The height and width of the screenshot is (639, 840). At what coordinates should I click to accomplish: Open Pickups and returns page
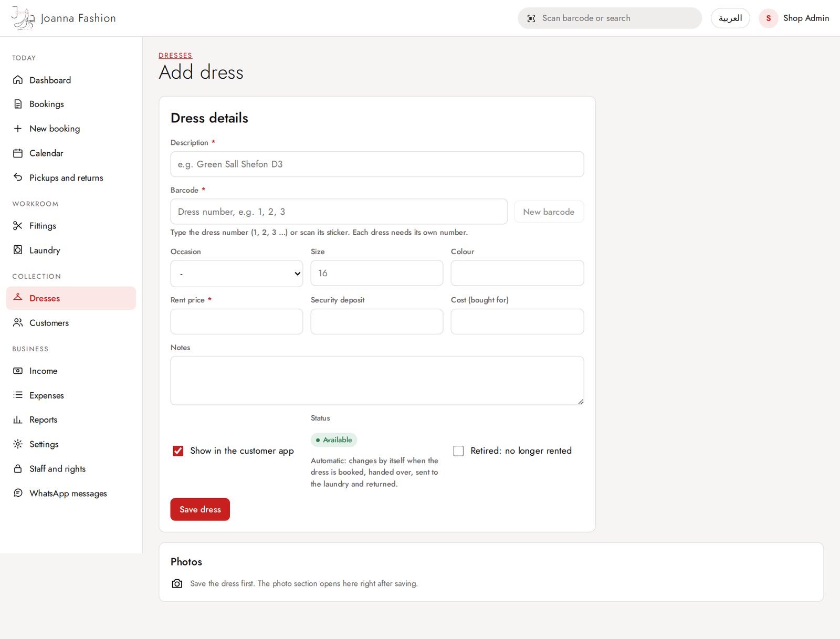coord(71,177)
